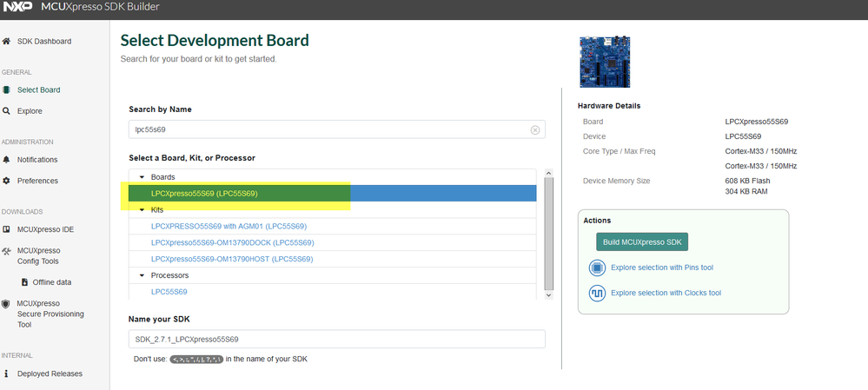Go to Select Board menu item
Image resolution: width=868 pixels, height=390 pixels.
pos(39,90)
